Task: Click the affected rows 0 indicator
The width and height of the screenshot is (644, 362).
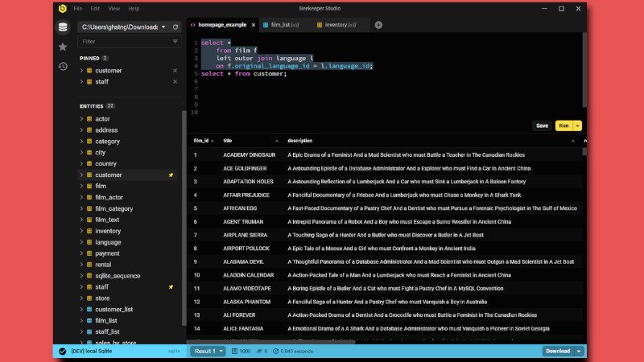Action: tap(262, 352)
